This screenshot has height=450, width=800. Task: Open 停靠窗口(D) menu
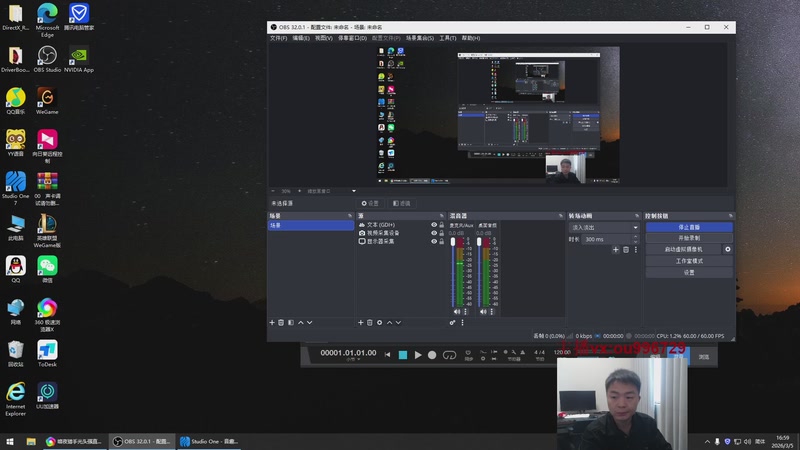353,38
